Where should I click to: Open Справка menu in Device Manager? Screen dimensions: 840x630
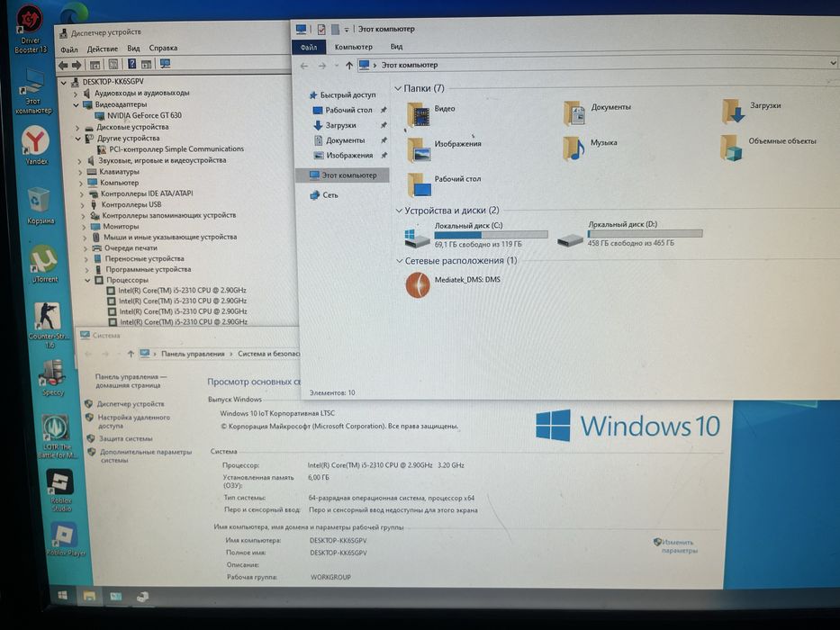(163, 48)
